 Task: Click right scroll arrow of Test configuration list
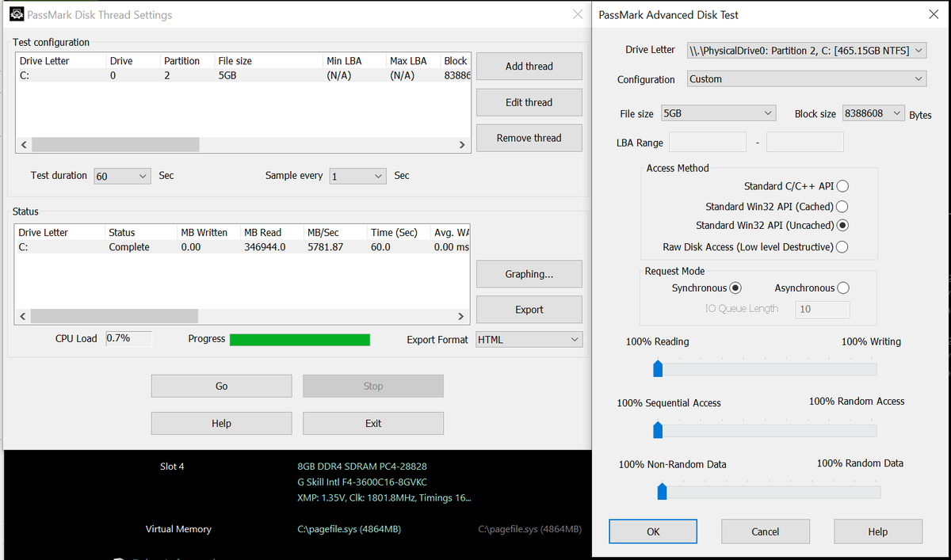pos(463,145)
